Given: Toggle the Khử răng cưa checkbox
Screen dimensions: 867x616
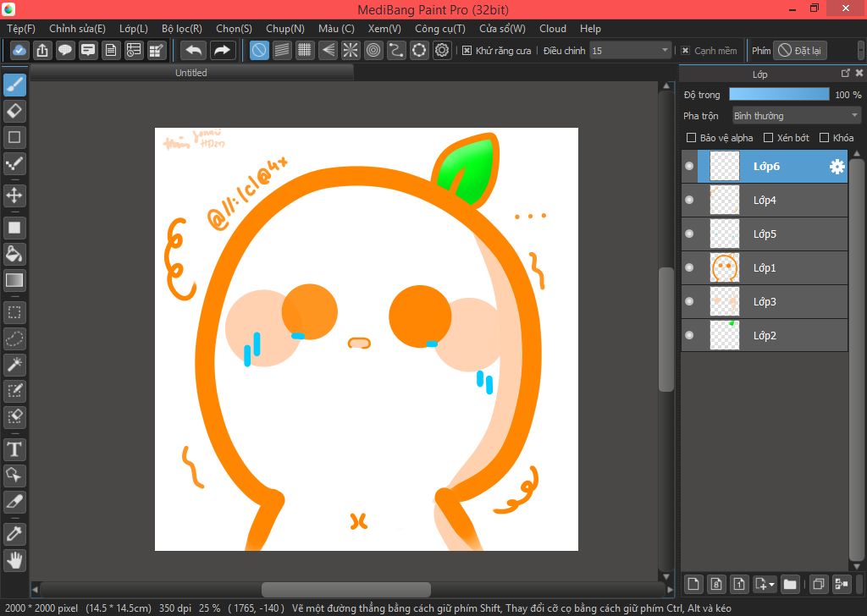Looking at the screenshot, I should coord(467,51).
